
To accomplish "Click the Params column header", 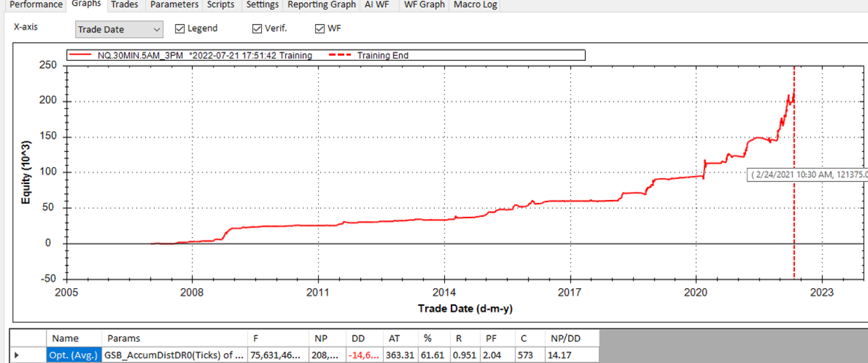I will point(124,338).
